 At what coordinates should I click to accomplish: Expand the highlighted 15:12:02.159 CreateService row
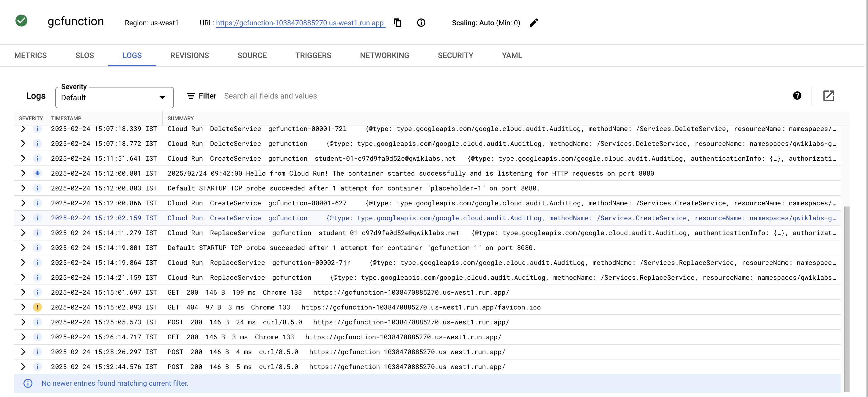(23, 218)
